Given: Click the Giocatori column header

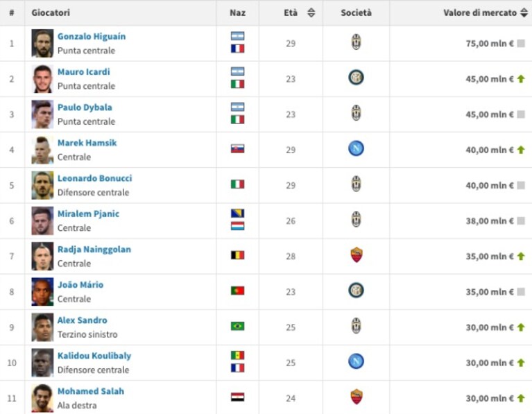Looking at the screenshot, I should pos(51,13).
